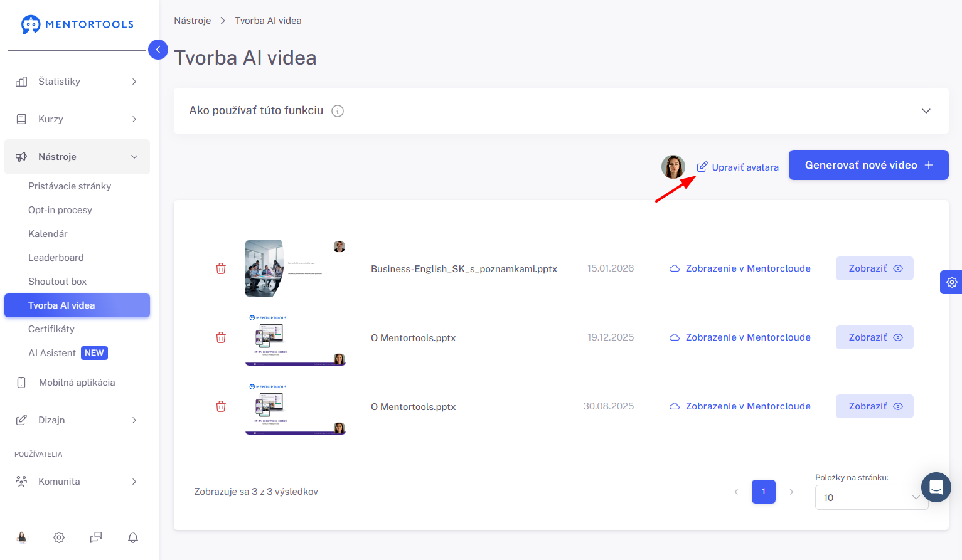The width and height of the screenshot is (962, 560).
Task: Open settings gear in sidebar footer
Action: click(59, 537)
